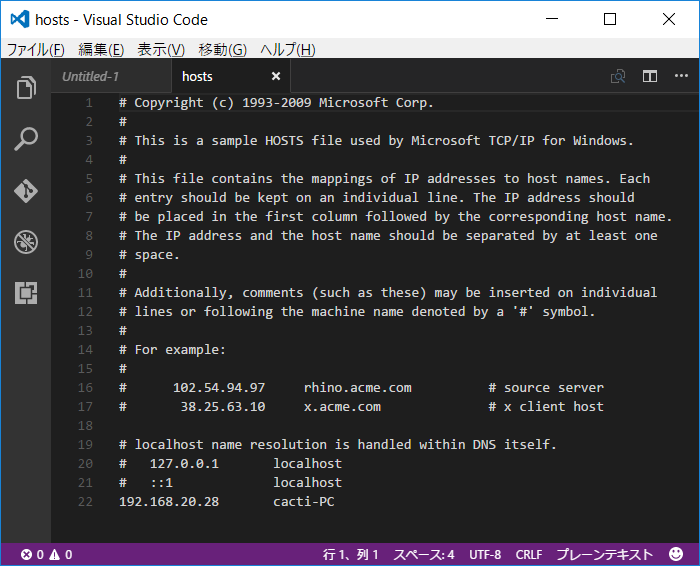
Task: Open the Debug view in activity bar
Action: (x=26, y=242)
